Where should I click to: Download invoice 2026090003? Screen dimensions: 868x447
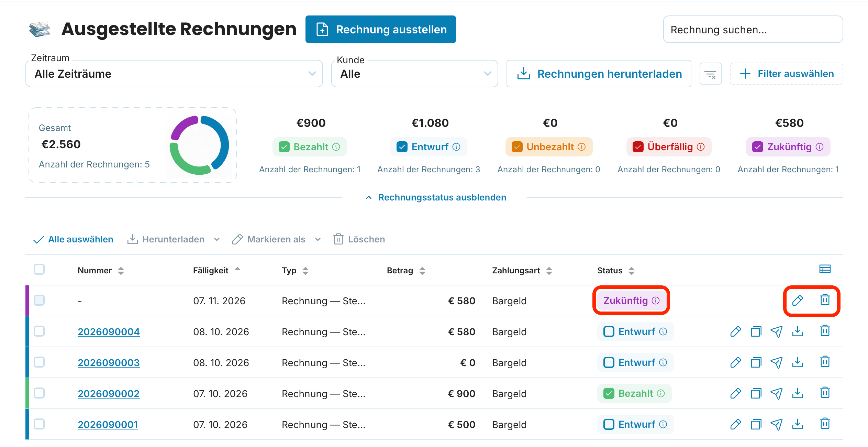pyautogui.click(x=798, y=362)
